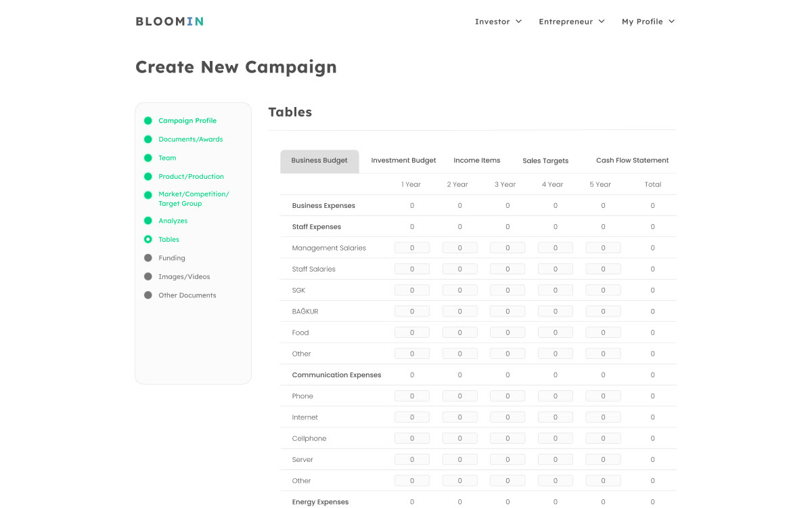Click the Communication Expenses row label
812x508 pixels.
(336, 375)
